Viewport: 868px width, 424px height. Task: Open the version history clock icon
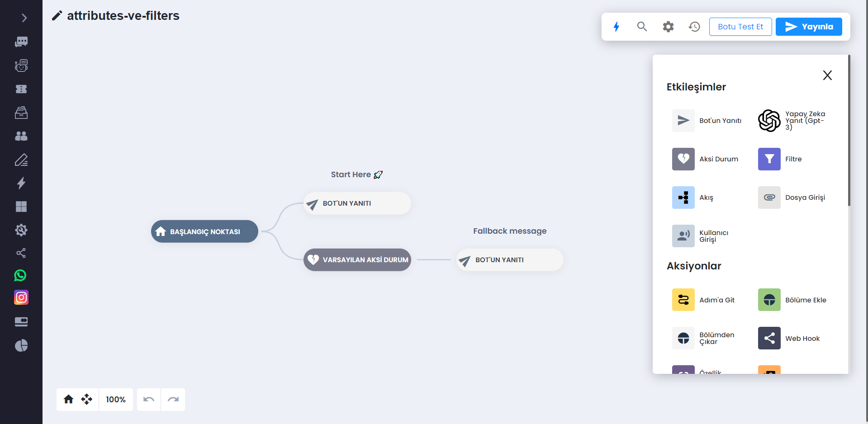pos(694,27)
